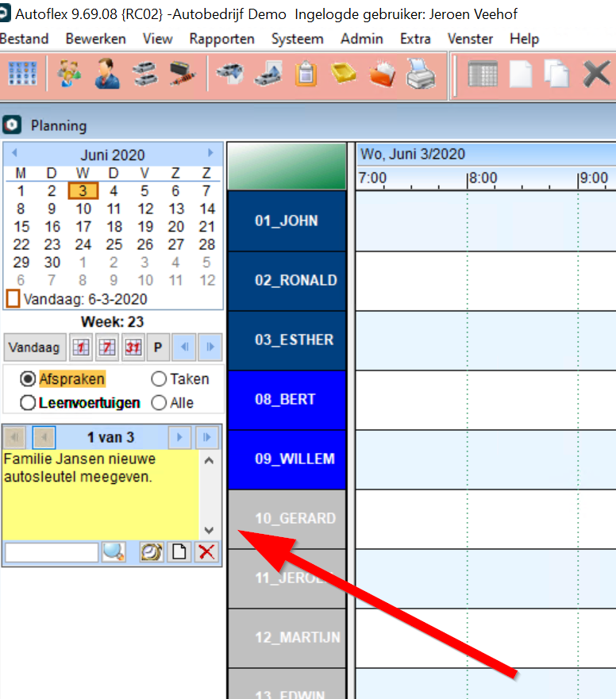Go to previous note arrow

(44, 437)
